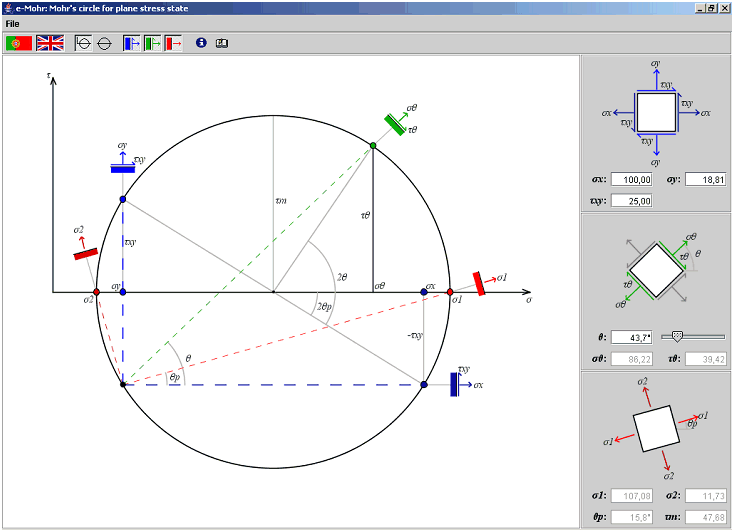Toggle the blue initial stress plane icon
The height and width of the screenshot is (530, 735).
(131, 44)
